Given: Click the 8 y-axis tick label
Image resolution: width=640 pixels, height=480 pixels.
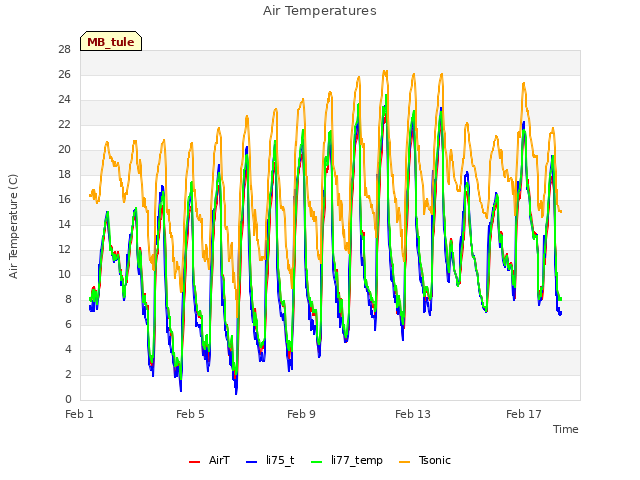Looking at the screenshot, I should (68, 299).
